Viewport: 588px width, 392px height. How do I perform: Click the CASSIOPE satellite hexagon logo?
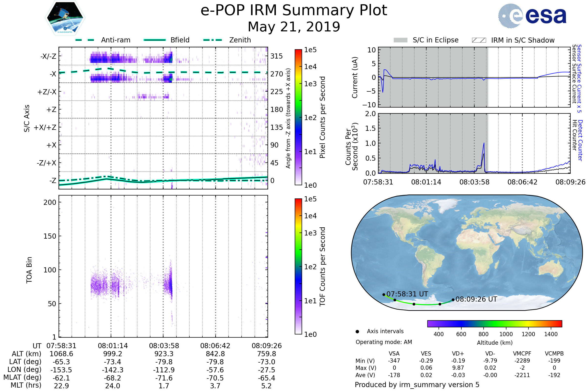tap(65, 18)
